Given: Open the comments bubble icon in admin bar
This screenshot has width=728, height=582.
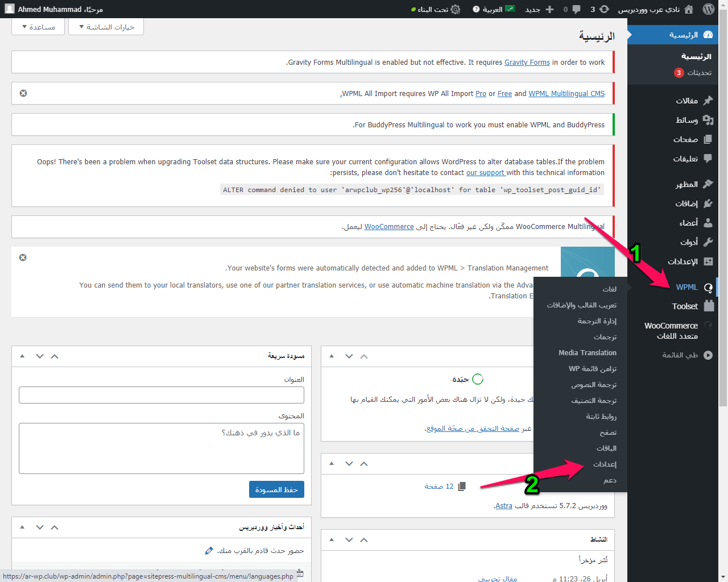Looking at the screenshot, I should 576,9.
